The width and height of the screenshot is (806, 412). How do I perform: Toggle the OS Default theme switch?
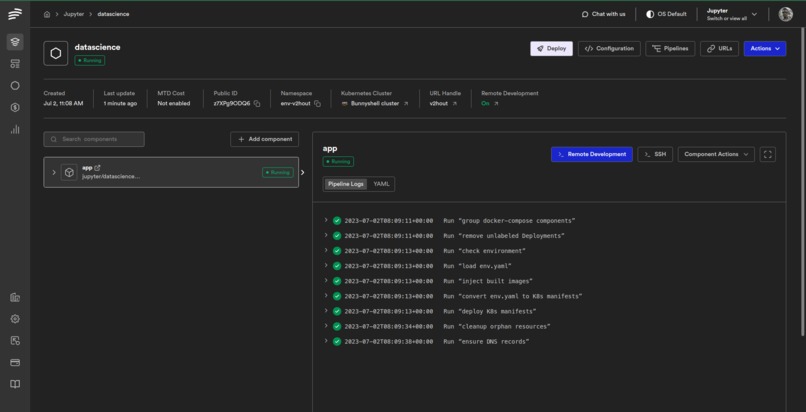pos(666,14)
